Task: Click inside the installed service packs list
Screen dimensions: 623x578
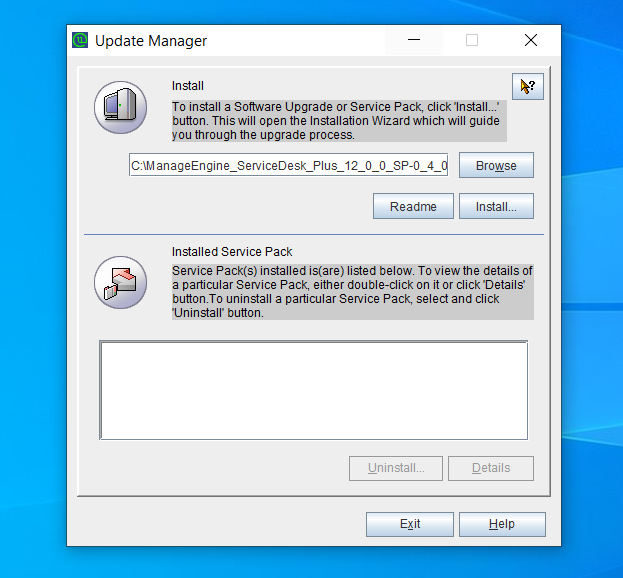Action: point(314,390)
